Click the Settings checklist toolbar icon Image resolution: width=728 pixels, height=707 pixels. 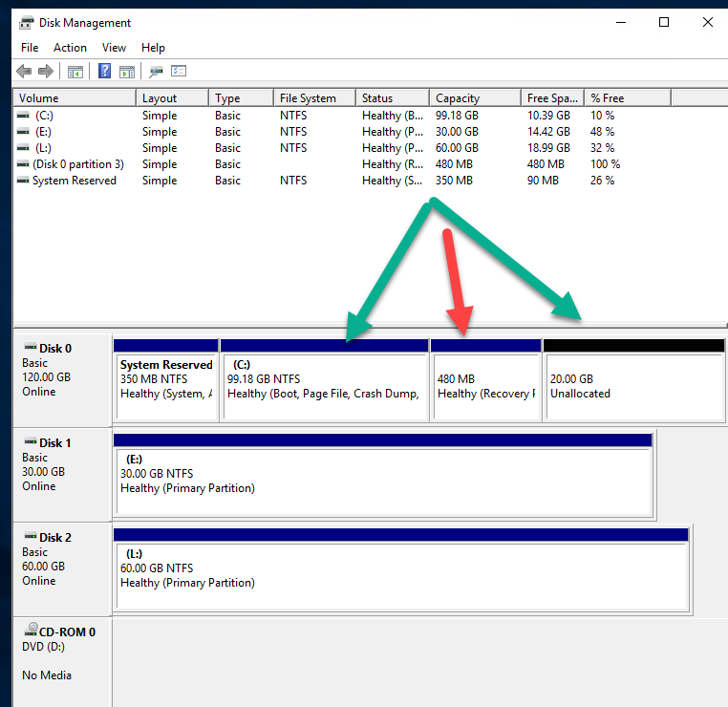click(x=178, y=72)
